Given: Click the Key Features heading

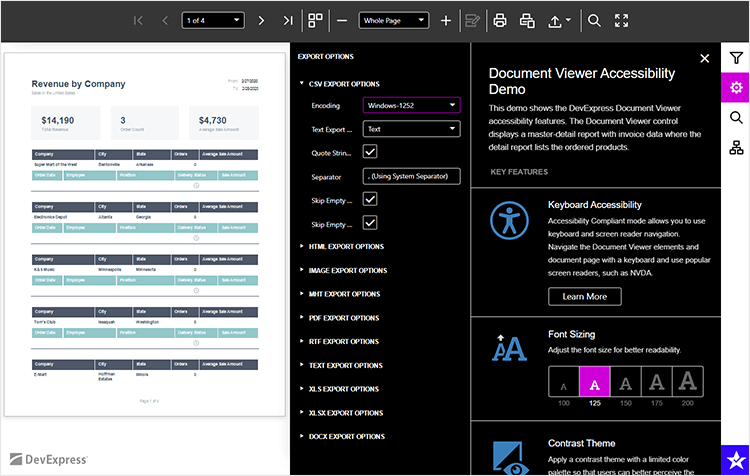Looking at the screenshot, I should (x=519, y=172).
